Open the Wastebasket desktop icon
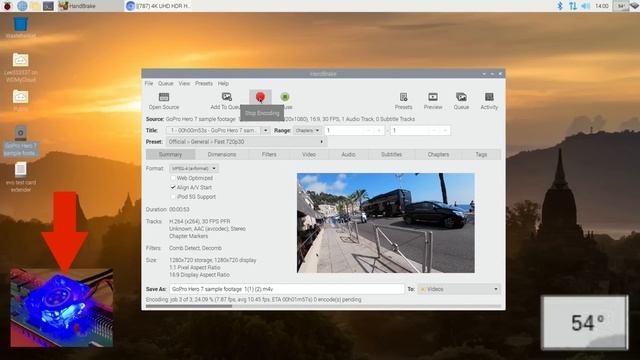 pyautogui.click(x=20, y=27)
